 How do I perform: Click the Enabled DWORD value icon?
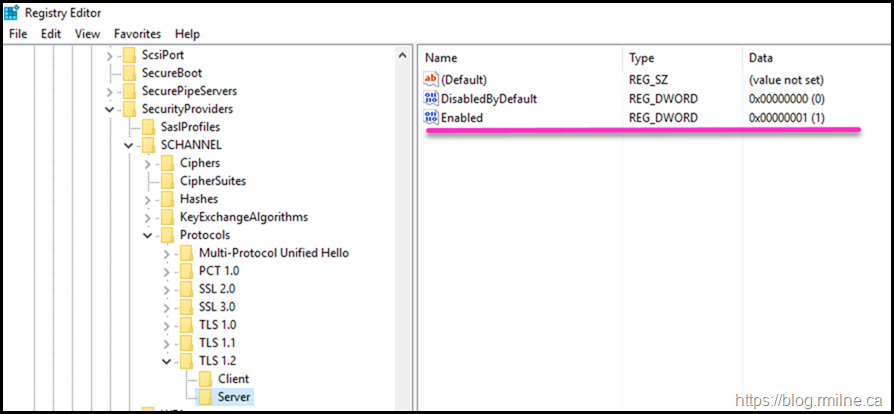pos(431,118)
